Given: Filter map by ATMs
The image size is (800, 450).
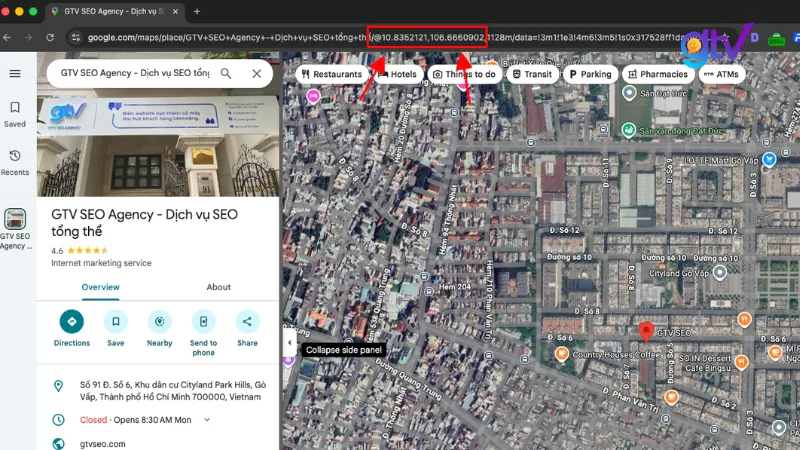Looking at the screenshot, I should [x=721, y=74].
